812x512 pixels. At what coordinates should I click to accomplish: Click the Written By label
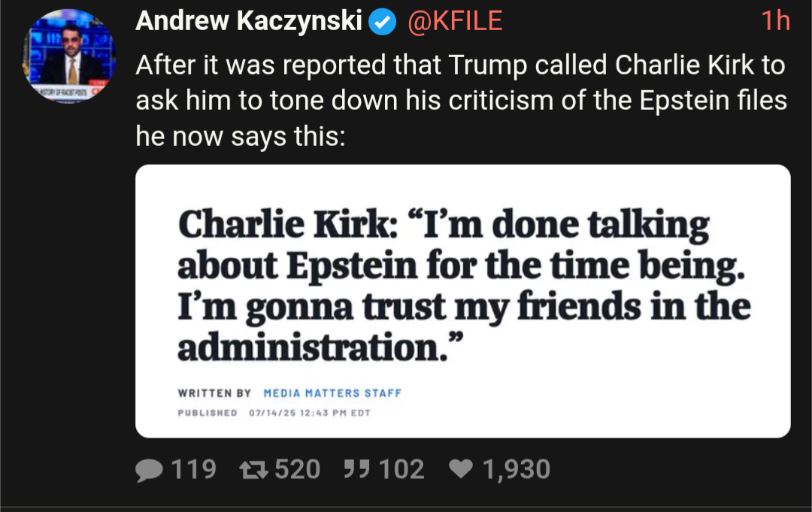[214, 393]
